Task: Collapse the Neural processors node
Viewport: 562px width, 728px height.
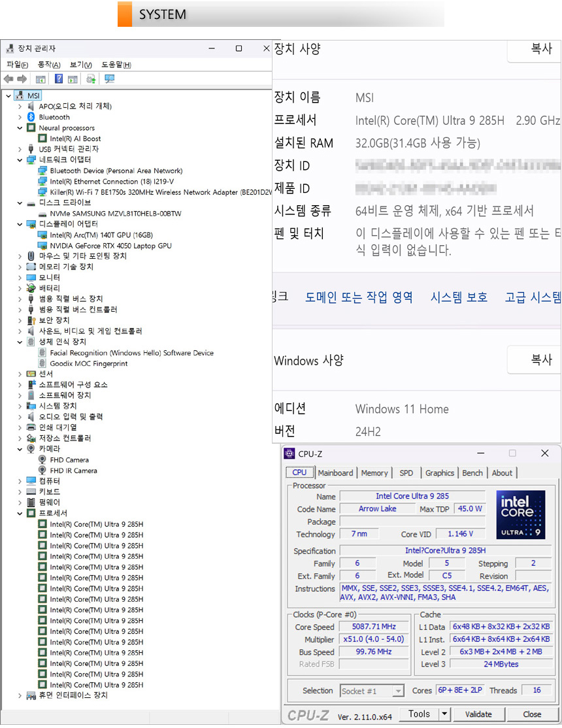Action: coord(20,128)
